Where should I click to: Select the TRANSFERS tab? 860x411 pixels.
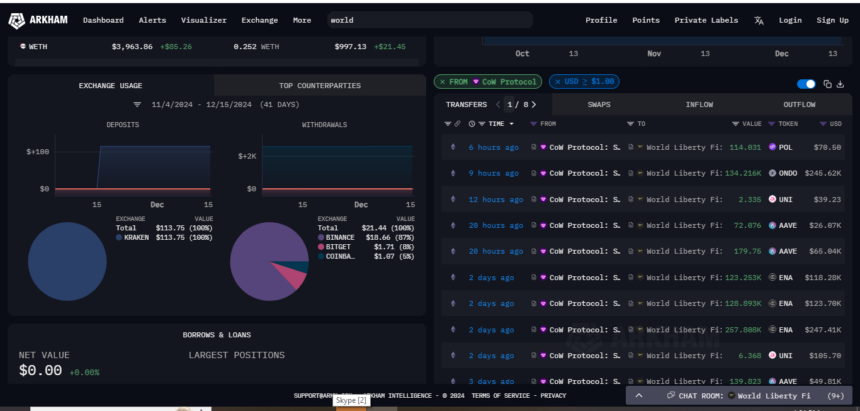(x=466, y=104)
